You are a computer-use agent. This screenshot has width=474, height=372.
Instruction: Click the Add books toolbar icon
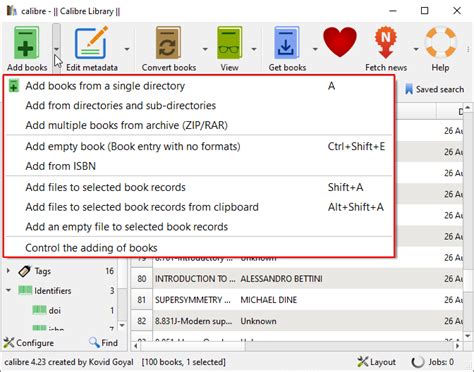[27, 43]
